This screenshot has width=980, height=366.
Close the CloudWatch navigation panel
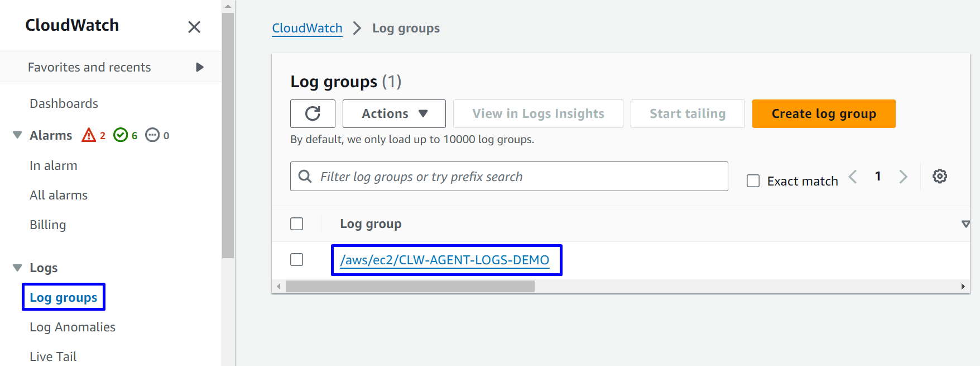click(x=194, y=27)
